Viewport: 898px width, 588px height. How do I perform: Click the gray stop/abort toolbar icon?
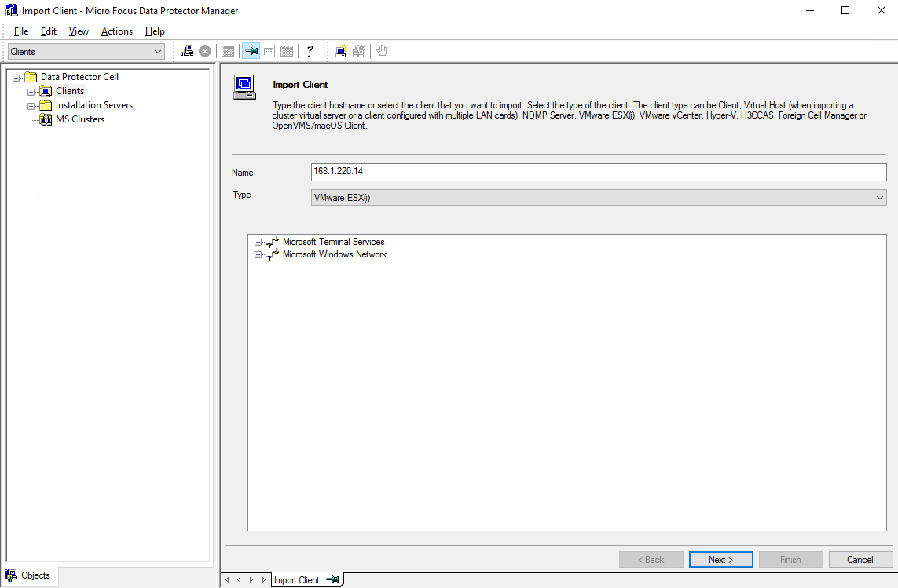205,52
